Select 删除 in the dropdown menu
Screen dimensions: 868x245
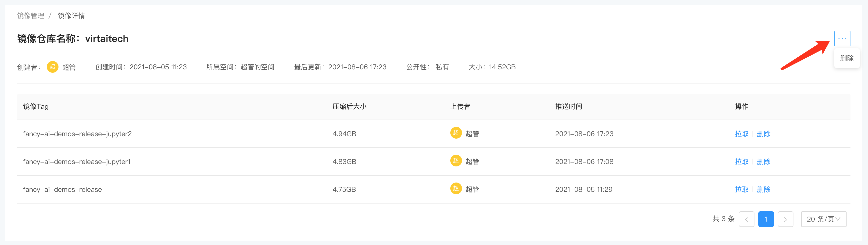click(x=847, y=58)
